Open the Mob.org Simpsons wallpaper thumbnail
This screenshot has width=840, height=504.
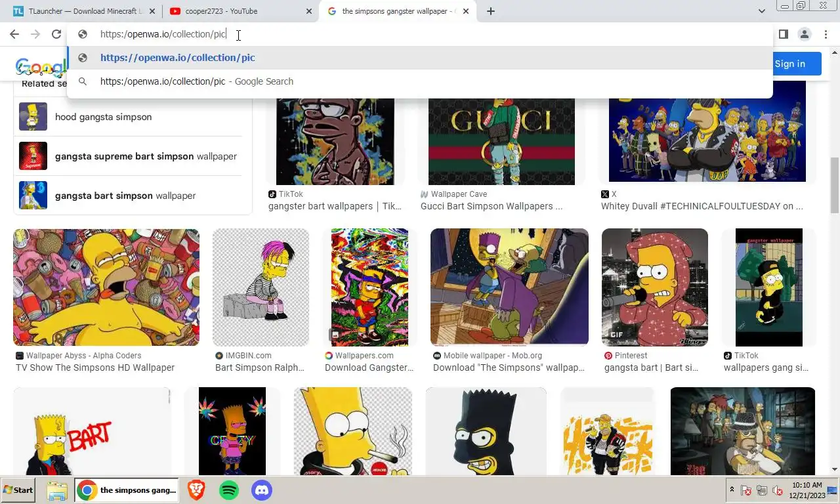tap(509, 287)
